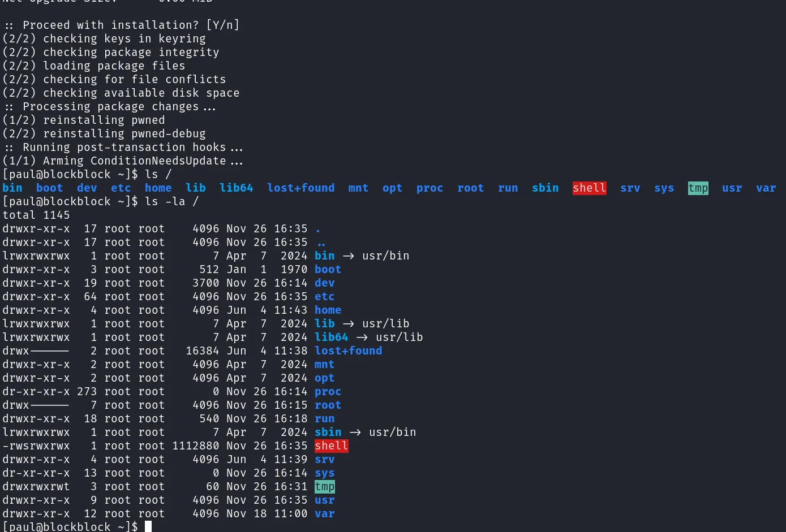Click the var directory in long listing

point(325,513)
